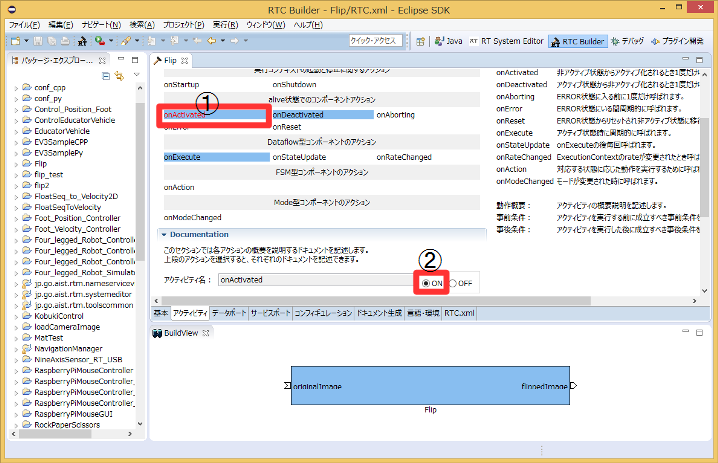This screenshot has height=463, width=718.
Task: Minimize the BuildView panel
Action: point(685,331)
